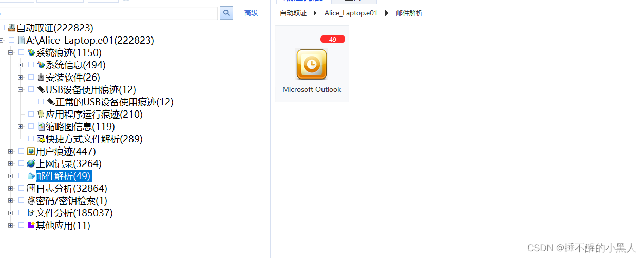Image resolution: width=644 pixels, height=258 pixels.
Task: Go to Alice_Laptop.e01 in the breadcrumb
Action: (351, 13)
